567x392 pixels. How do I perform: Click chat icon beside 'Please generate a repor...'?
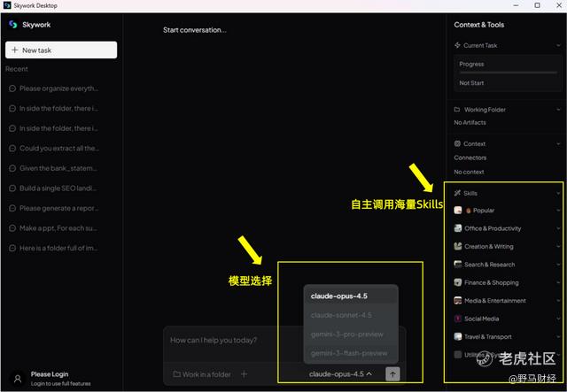click(12, 209)
